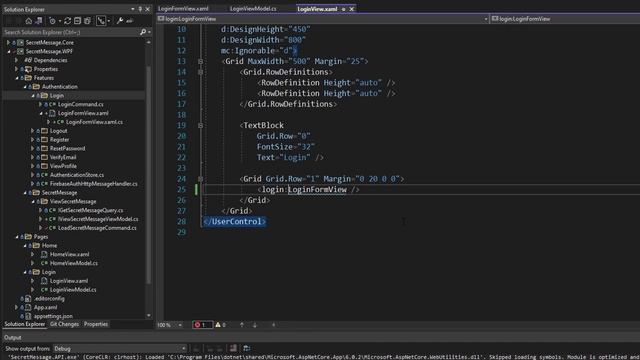Image resolution: width=640 pixels, height=360 pixels.
Task: Close the Solution Explorer panel
Action: point(148,9)
